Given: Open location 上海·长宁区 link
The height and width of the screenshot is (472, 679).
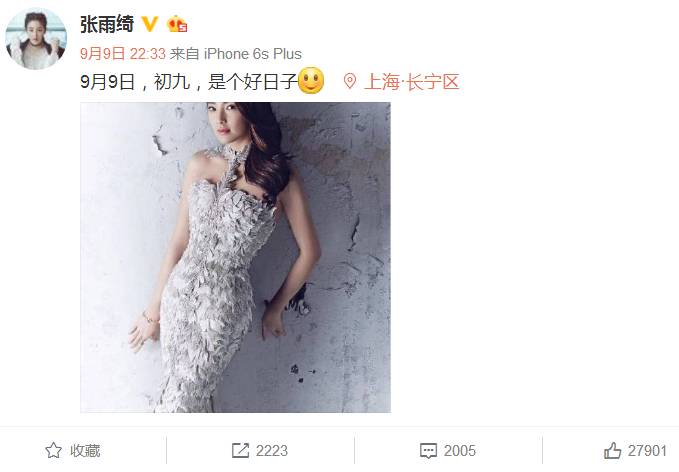Looking at the screenshot, I should [411, 81].
